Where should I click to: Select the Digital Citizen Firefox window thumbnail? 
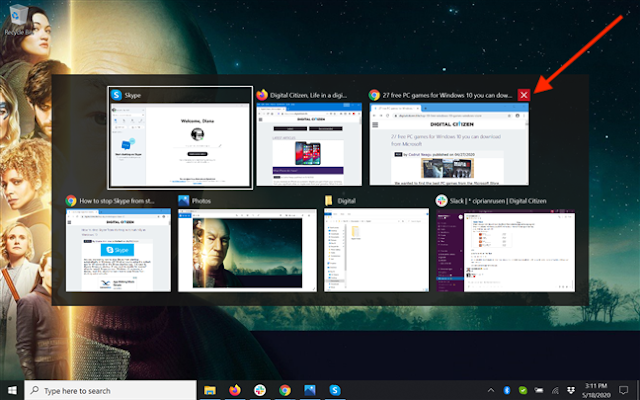(307, 143)
